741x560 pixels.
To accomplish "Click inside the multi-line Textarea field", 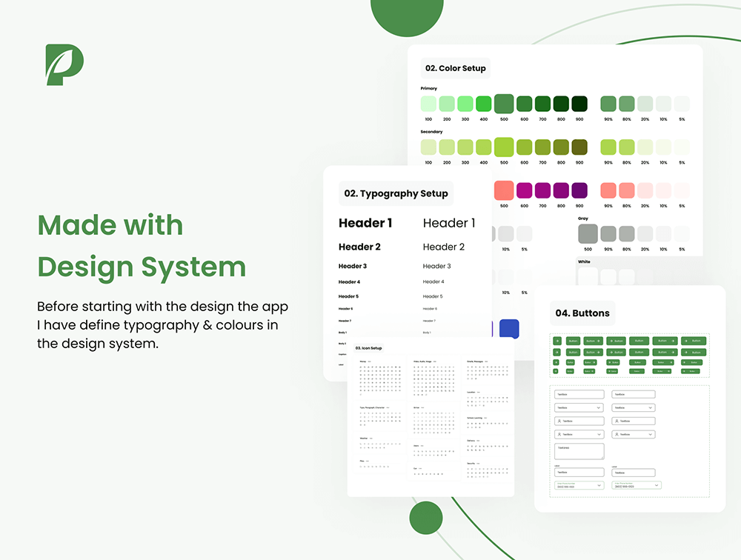I will tap(579, 451).
